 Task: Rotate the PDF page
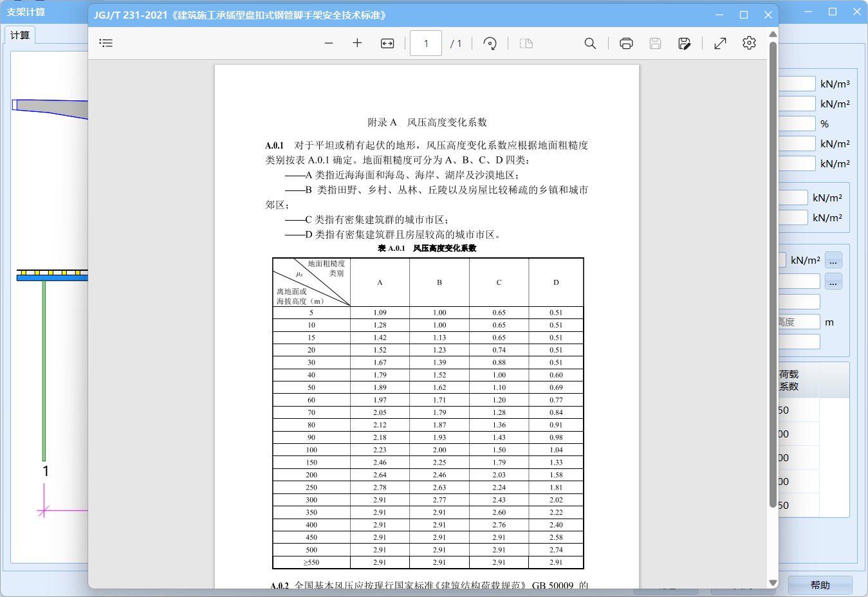point(490,42)
